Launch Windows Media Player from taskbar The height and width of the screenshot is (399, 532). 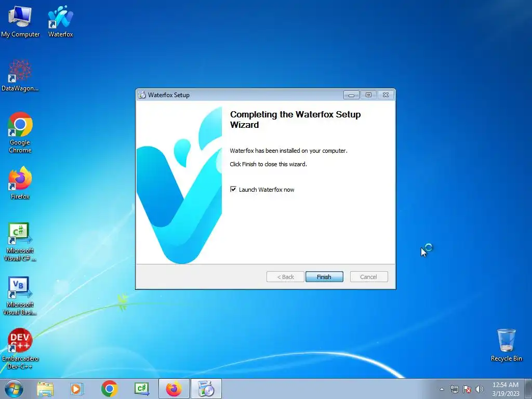click(77, 389)
